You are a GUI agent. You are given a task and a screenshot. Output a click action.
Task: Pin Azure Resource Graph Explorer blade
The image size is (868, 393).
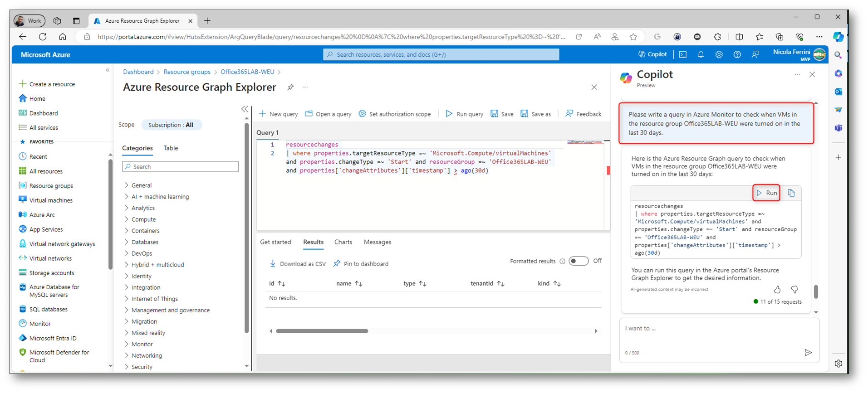click(x=290, y=87)
